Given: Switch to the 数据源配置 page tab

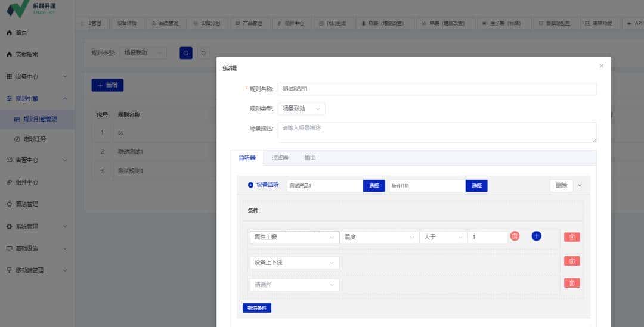Looking at the screenshot, I should tap(555, 23).
